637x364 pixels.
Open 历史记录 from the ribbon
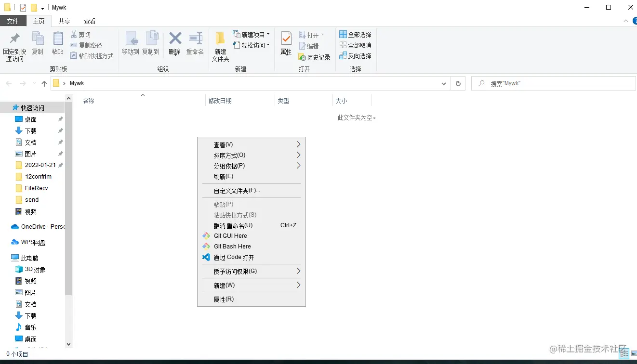[x=315, y=57]
